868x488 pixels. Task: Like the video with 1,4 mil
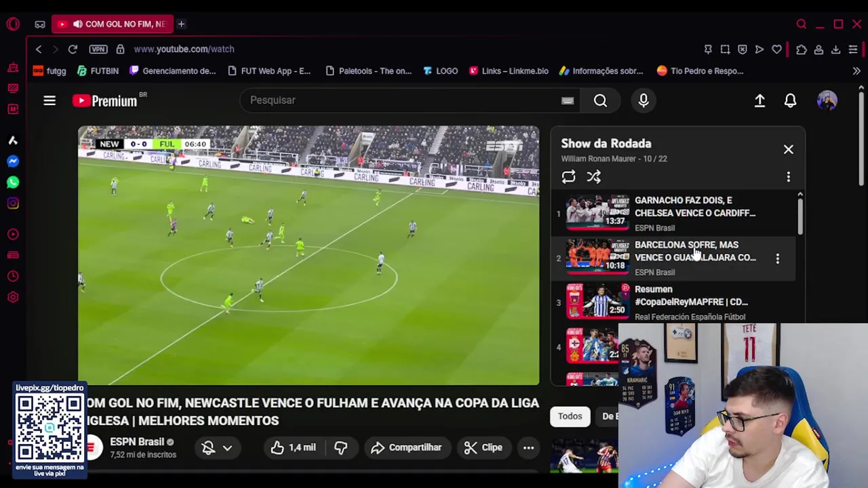pyautogui.click(x=294, y=447)
